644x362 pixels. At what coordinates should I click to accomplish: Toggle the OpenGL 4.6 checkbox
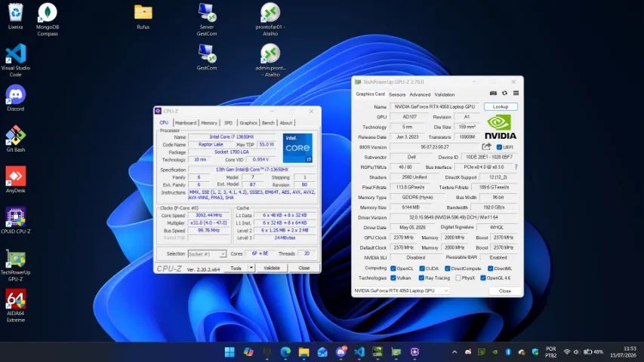[x=483, y=278]
